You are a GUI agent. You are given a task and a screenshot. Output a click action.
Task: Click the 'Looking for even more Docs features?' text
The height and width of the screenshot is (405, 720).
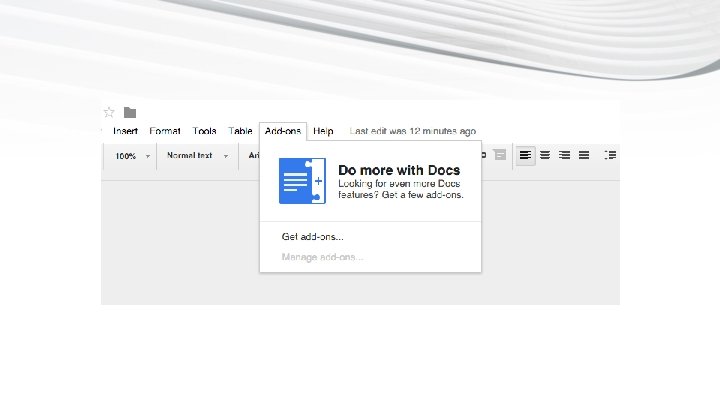tap(401, 189)
